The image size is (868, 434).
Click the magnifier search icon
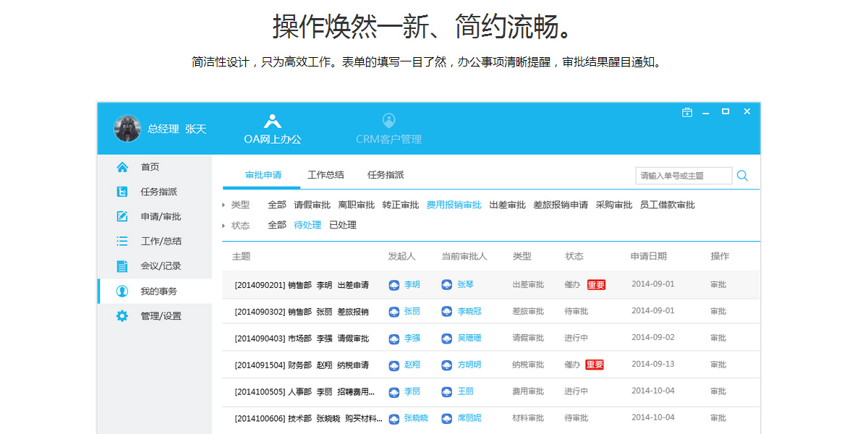742,176
